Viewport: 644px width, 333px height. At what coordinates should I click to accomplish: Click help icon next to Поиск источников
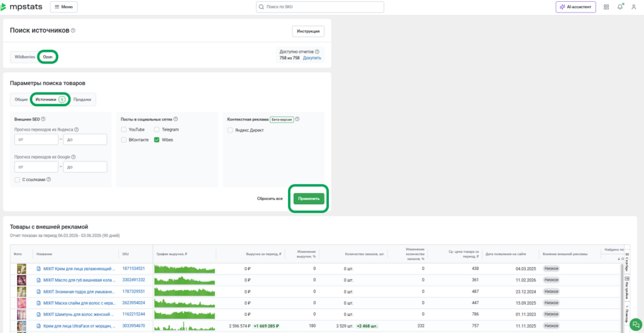[73, 30]
